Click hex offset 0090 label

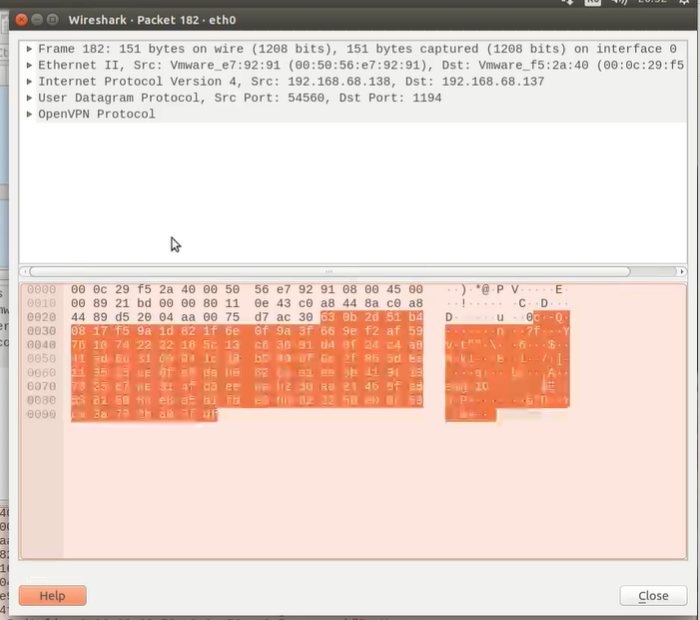42,414
